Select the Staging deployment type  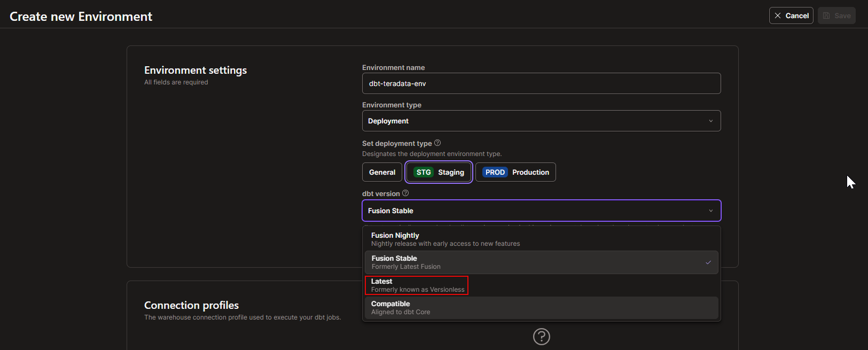439,172
